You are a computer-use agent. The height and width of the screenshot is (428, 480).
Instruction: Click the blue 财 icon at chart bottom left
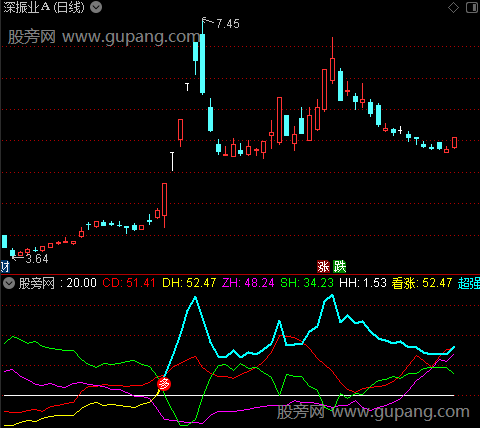click(5, 267)
